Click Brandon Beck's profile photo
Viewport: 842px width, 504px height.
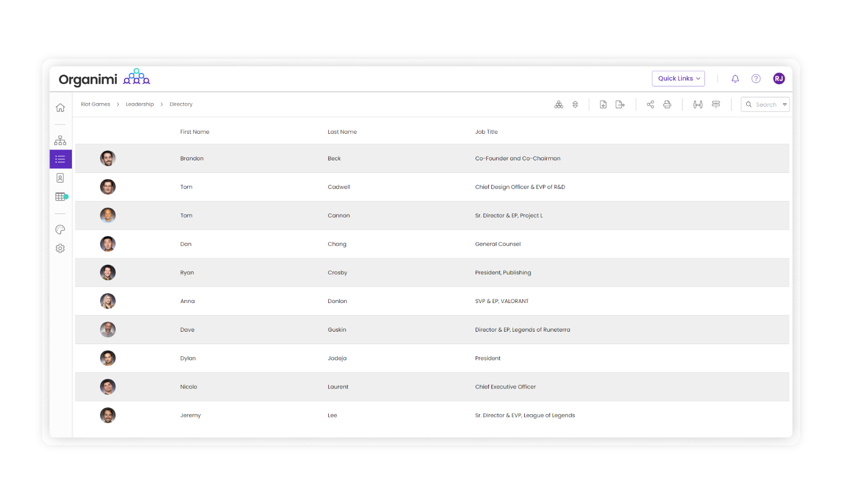[108, 158]
